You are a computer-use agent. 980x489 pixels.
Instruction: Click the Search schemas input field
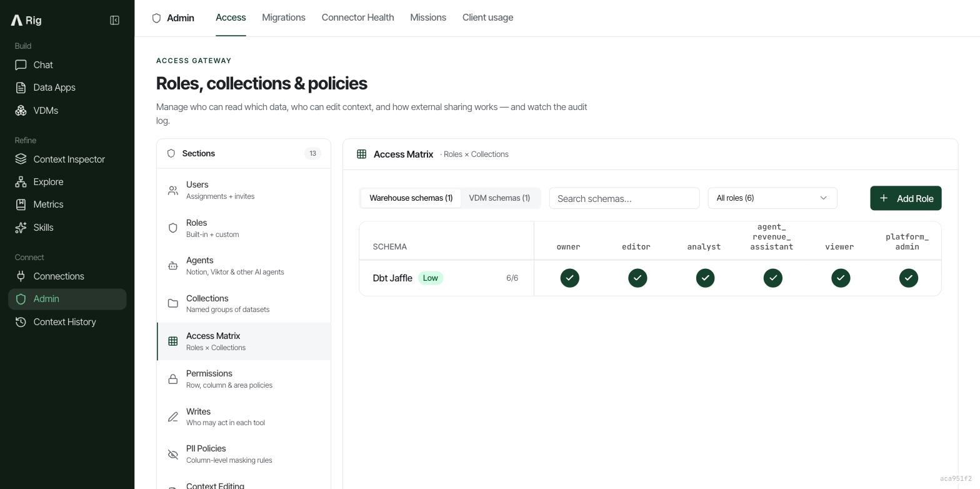624,198
